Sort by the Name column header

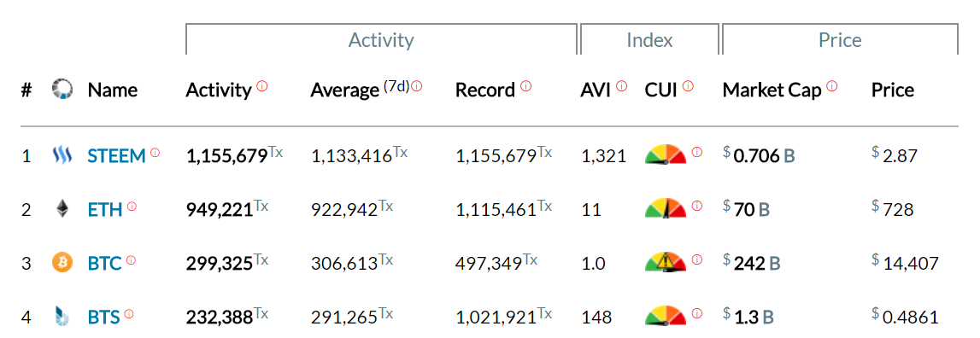coord(113,90)
